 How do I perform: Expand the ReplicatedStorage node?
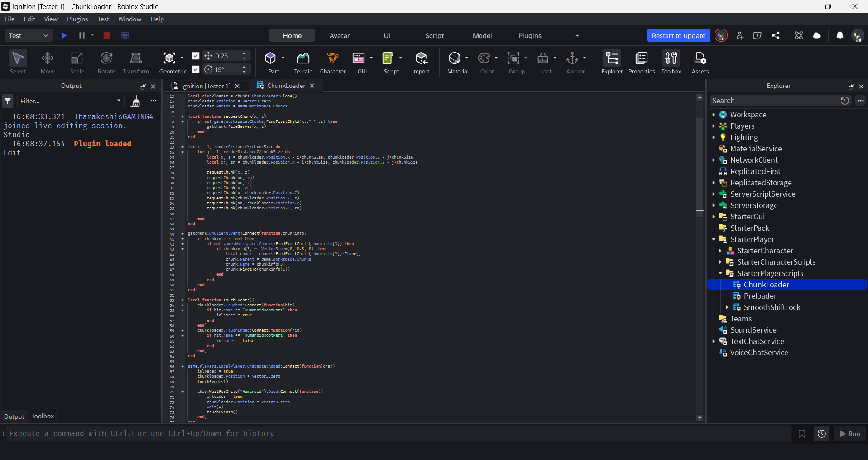click(714, 183)
